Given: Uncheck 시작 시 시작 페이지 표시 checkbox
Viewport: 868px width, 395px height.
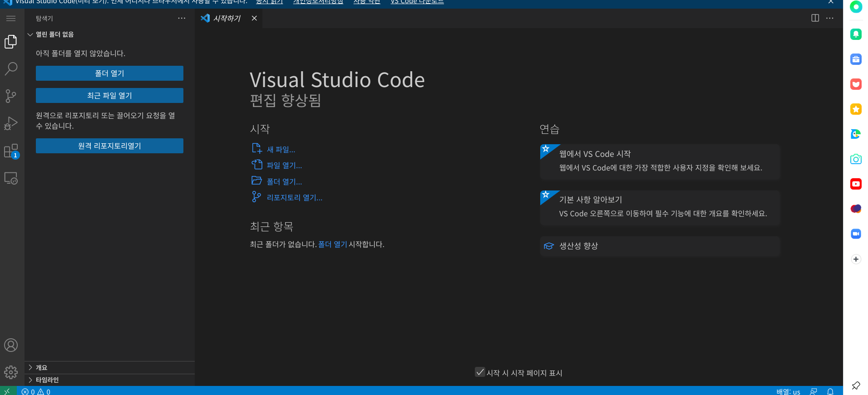Looking at the screenshot, I should (480, 372).
